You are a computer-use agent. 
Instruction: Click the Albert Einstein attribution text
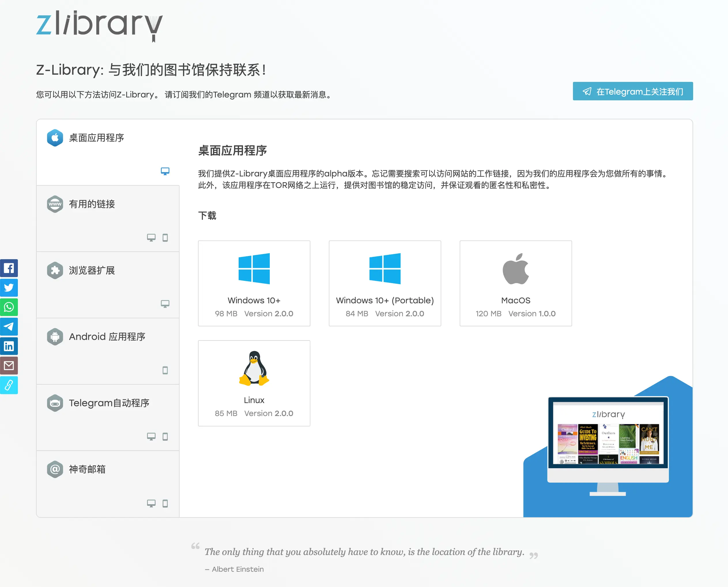(x=234, y=569)
